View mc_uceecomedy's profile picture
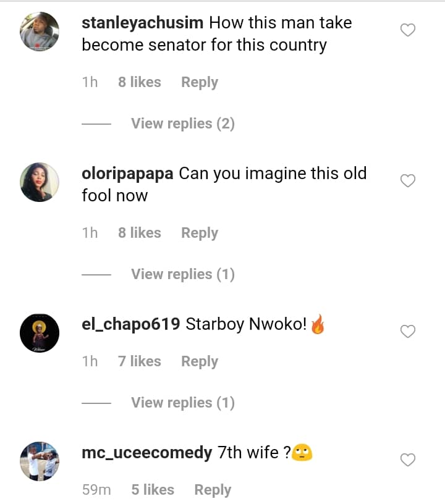Viewport: 445px width, 504px height. [40, 461]
